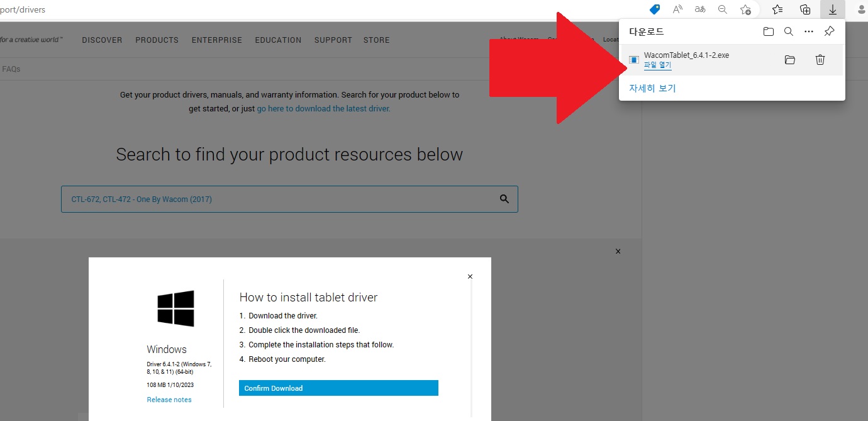This screenshot has width=868, height=421.
Task: Click the WacomTablet_6.4.1-2.exe file name
Action: pyautogui.click(x=686, y=55)
